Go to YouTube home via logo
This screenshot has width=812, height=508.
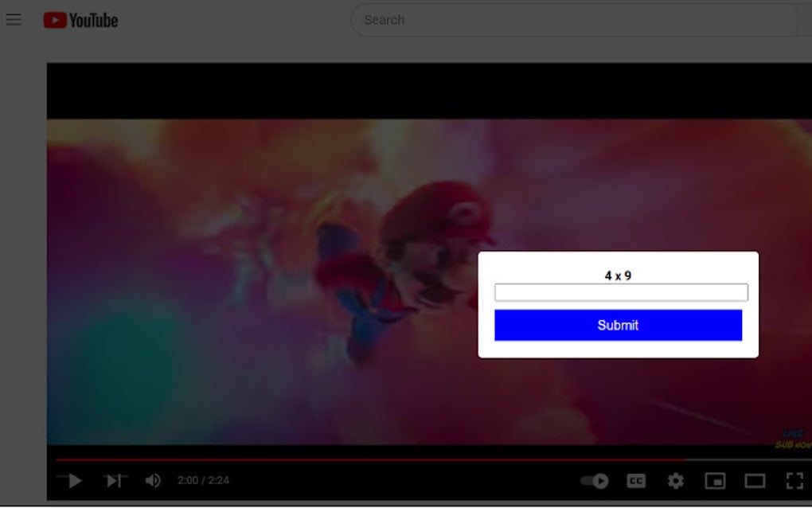point(80,20)
